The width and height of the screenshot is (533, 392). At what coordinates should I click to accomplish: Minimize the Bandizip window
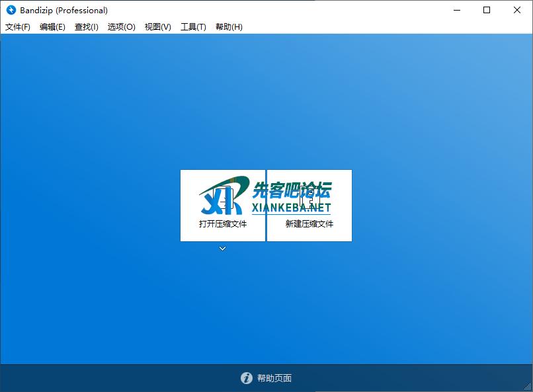[x=457, y=10]
